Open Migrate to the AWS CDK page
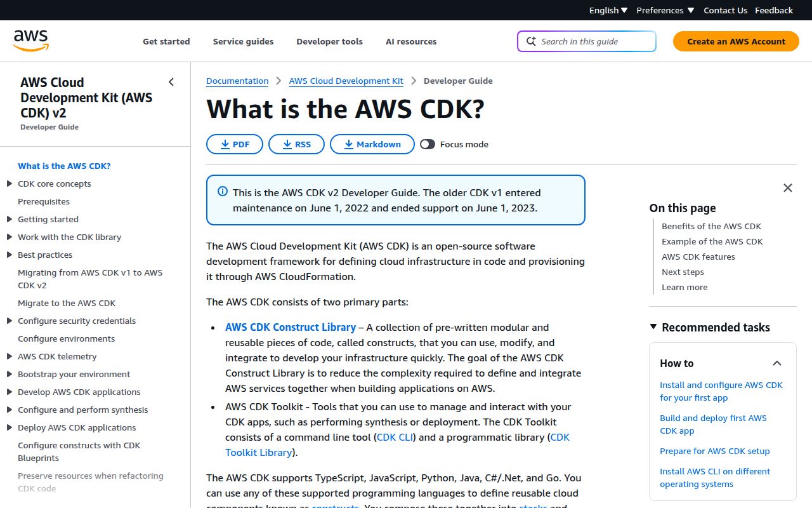The image size is (812, 508). point(67,303)
